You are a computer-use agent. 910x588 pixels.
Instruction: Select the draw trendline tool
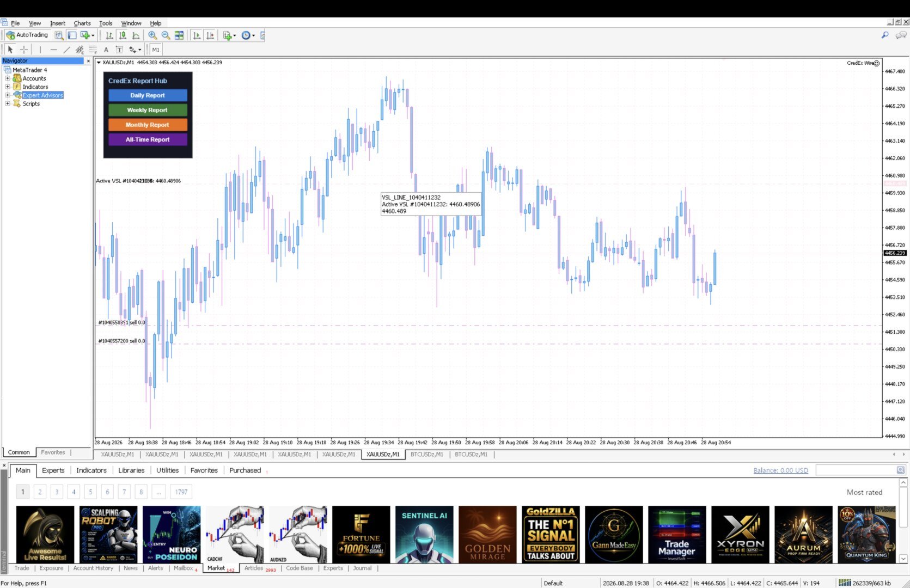66,50
